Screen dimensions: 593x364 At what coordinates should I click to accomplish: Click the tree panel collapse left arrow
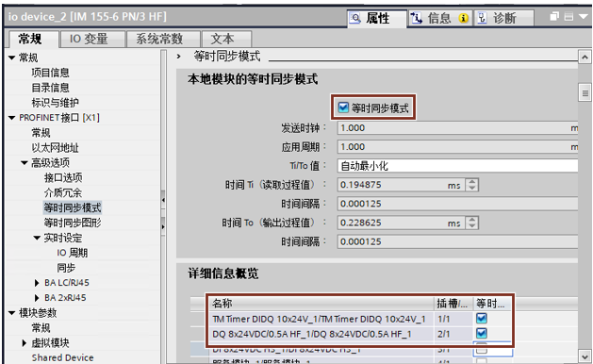163,199
